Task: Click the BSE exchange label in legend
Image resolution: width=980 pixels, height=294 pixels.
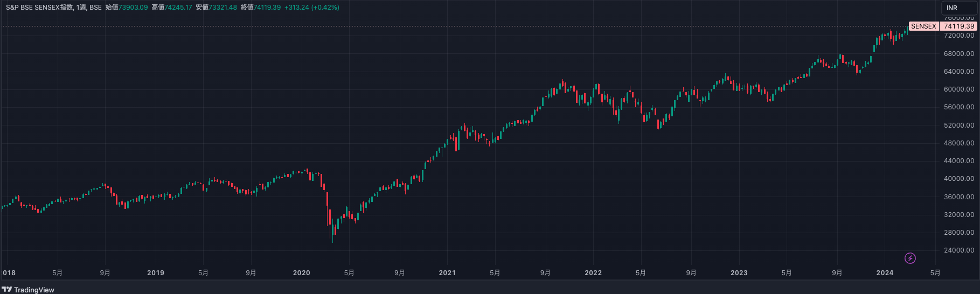Action: click(x=95, y=8)
